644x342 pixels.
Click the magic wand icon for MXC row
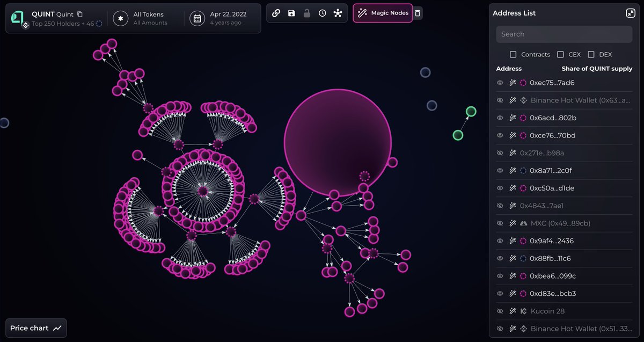[513, 223]
